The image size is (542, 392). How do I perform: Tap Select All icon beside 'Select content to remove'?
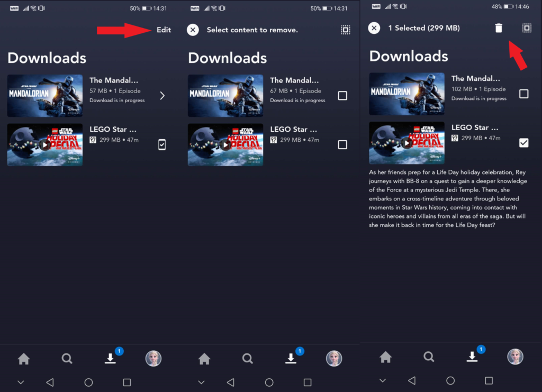pos(345,30)
